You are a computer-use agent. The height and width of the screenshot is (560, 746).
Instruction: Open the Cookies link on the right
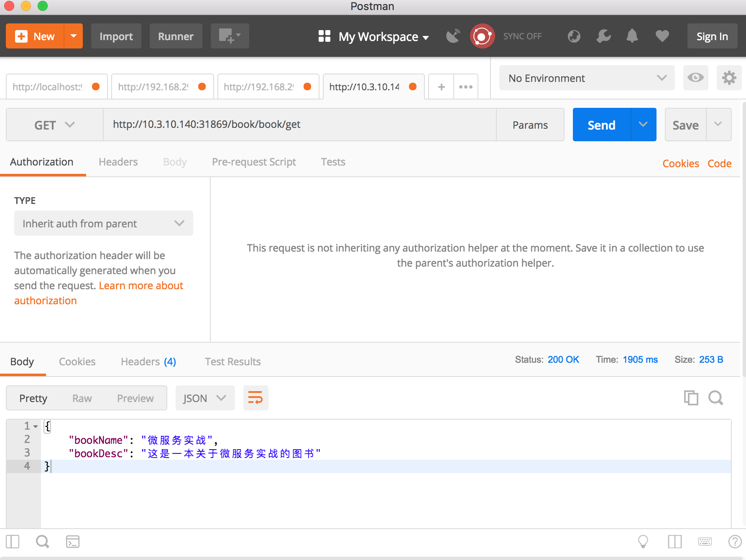(681, 163)
